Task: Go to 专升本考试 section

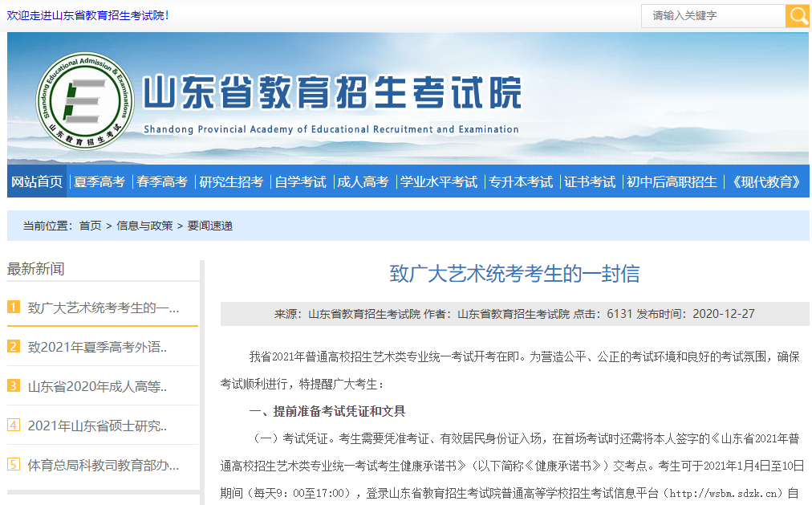Action: [x=521, y=181]
